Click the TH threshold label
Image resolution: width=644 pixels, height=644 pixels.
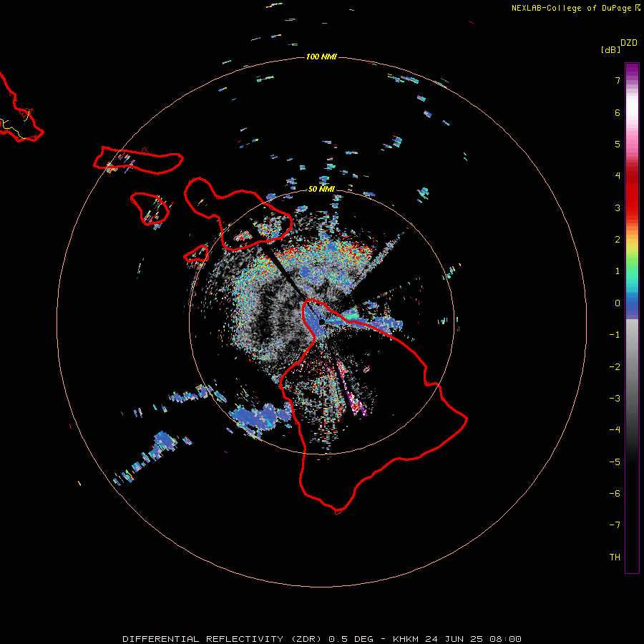(615, 557)
